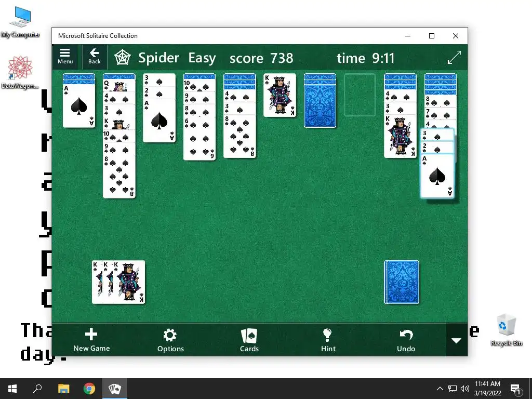The height and width of the screenshot is (399, 532).
Task: Undo the last move
Action: click(406, 340)
